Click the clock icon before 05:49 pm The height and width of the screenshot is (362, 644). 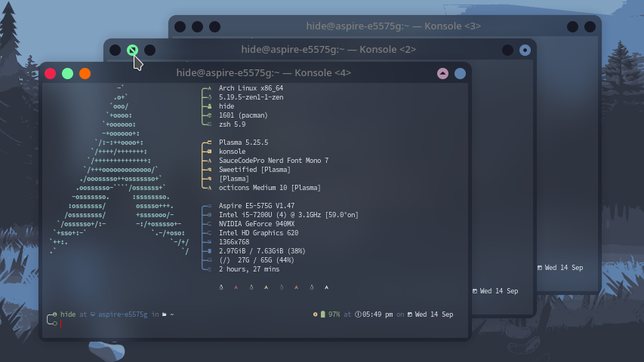(x=358, y=314)
